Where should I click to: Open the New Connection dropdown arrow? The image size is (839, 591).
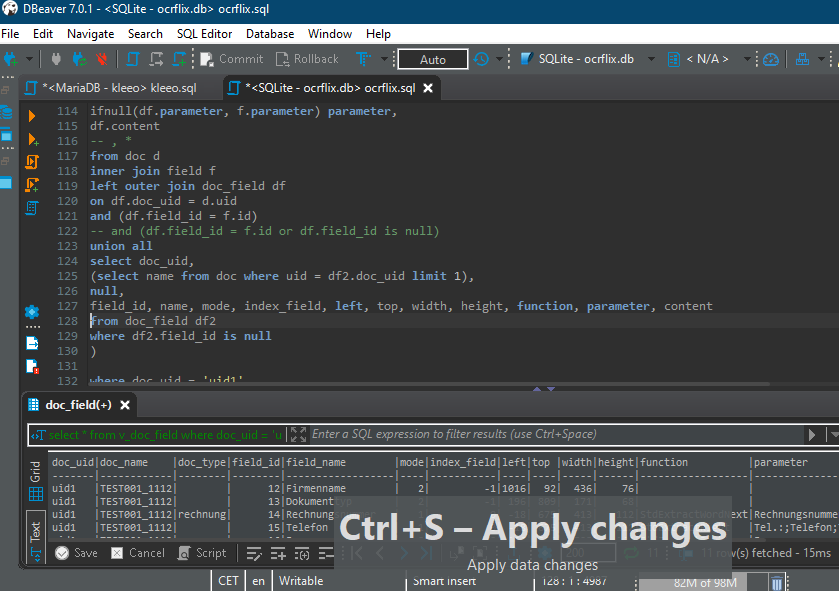29,59
